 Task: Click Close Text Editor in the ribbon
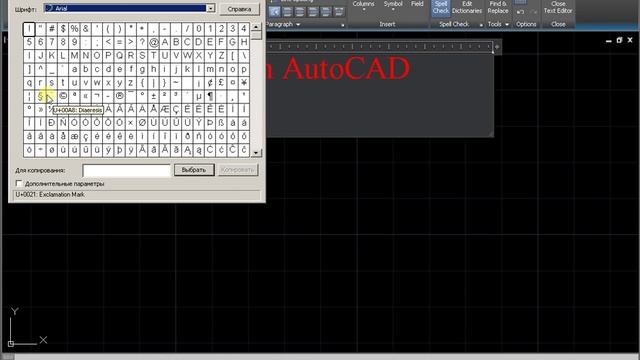click(558, 8)
